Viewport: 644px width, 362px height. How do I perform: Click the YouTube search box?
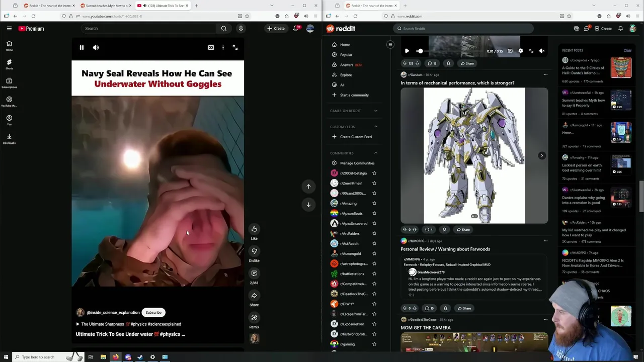tap(149, 29)
